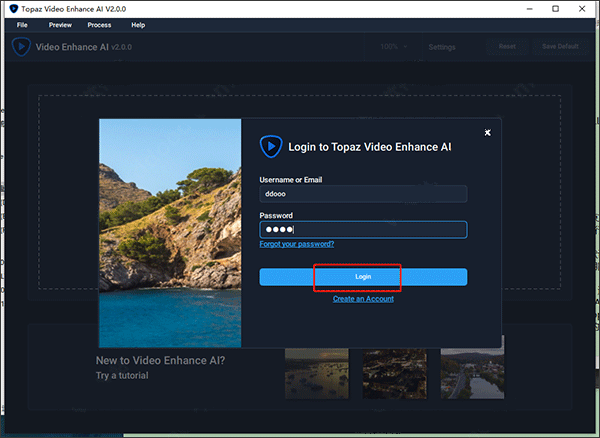Open the Create an Account link
Image resolution: width=600 pixels, height=438 pixels.
tap(363, 299)
